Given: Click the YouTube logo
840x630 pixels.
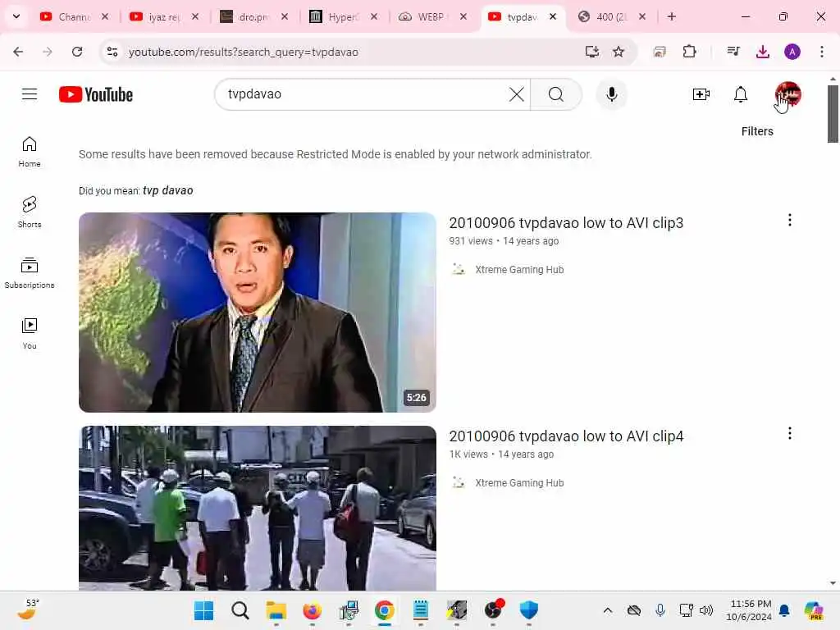Looking at the screenshot, I should coord(95,94).
